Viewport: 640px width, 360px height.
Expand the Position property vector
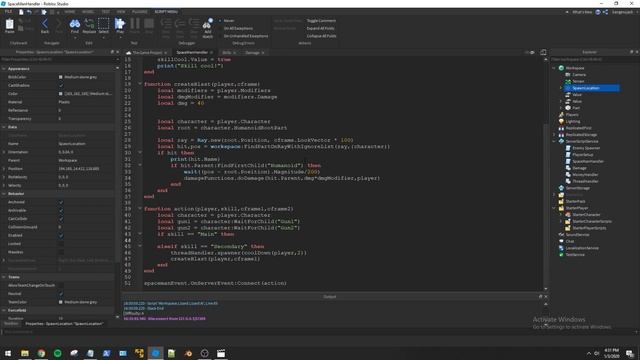4,169
